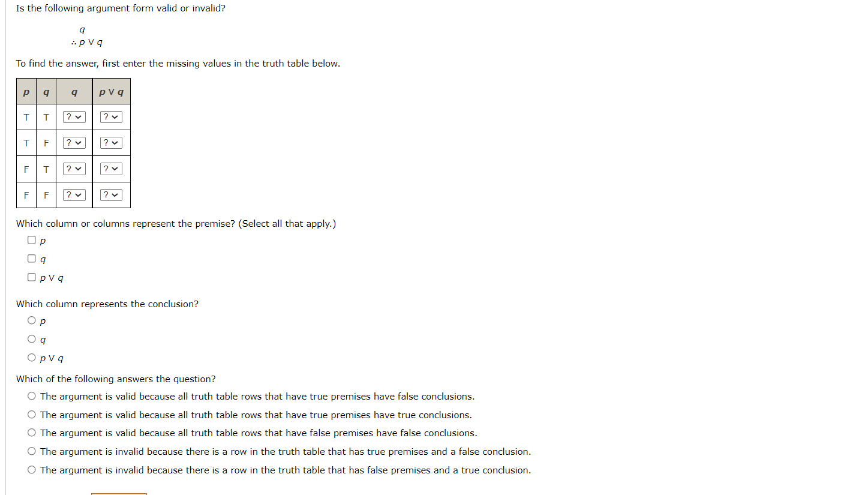868x495 pixels.
Task: Open the q dropdown in the F T row
Action: (74, 169)
